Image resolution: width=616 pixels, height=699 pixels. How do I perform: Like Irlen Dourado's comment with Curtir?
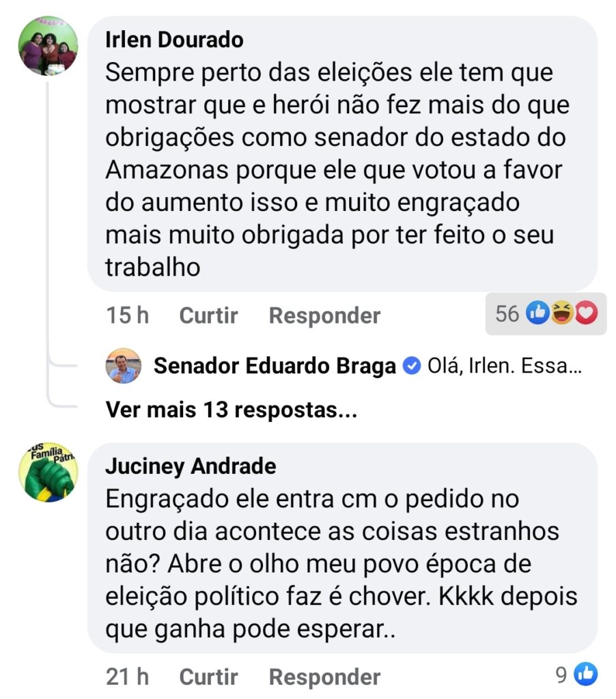[x=208, y=315]
